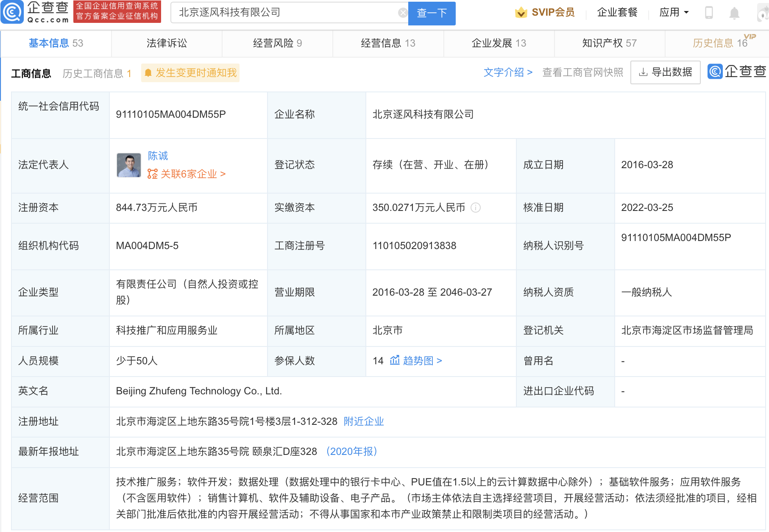769x532 pixels.
Task: Click the 关联6家企业 network icon
Action: (152, 174)
